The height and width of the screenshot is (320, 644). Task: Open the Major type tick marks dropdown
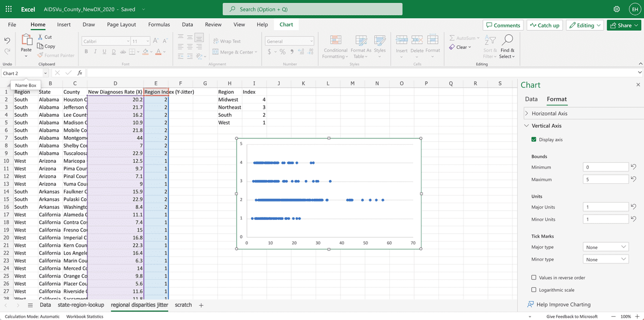click(x=605, y=247)
